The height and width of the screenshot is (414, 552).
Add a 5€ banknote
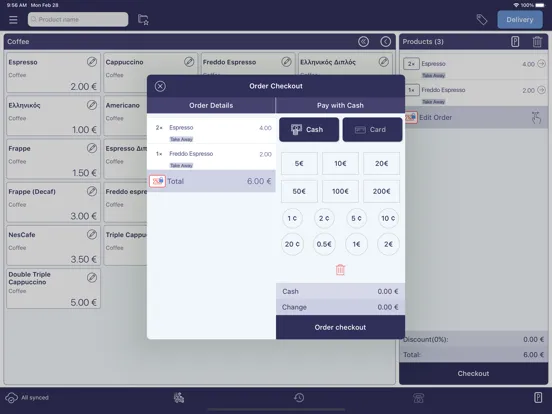(299, 163)
